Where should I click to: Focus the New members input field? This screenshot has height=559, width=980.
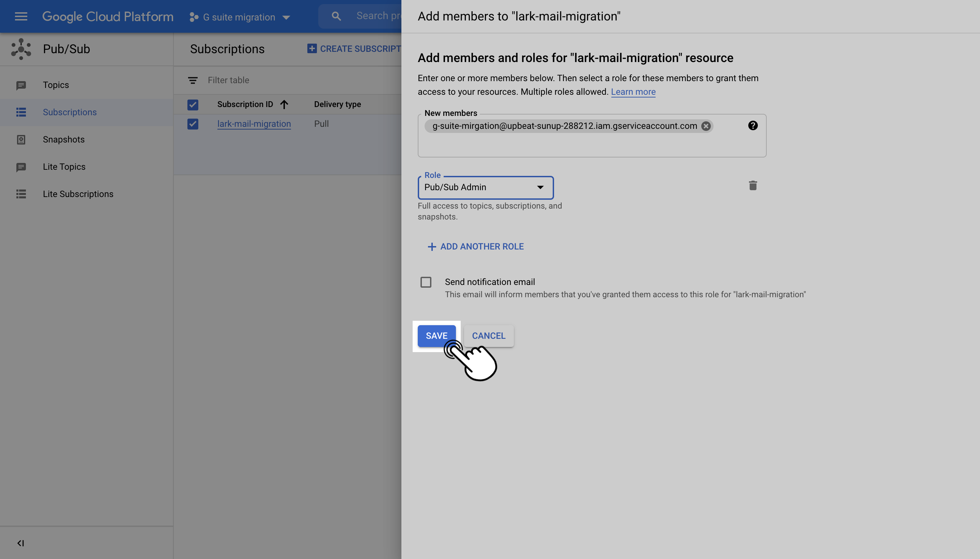coord(592,136)
